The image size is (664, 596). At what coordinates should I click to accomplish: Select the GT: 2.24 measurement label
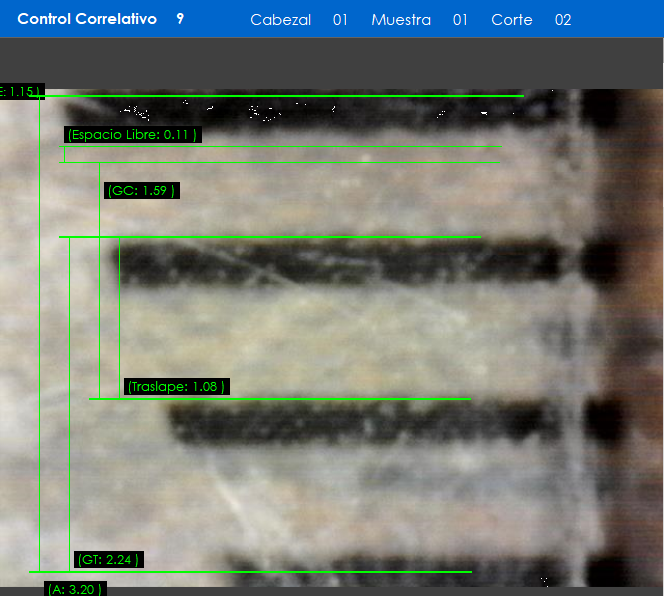(108, 560)
